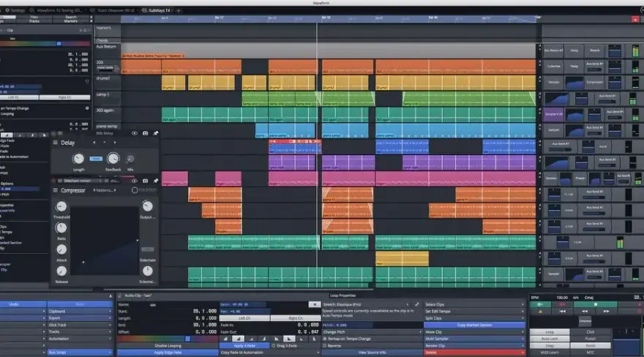Screen dimensions: 644x357
Task: Open the Select Clips dropdown
Action: pos(474,304)
